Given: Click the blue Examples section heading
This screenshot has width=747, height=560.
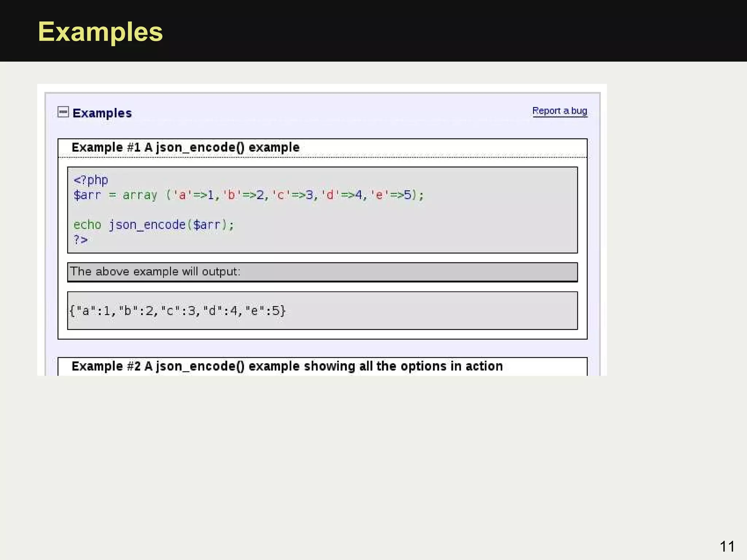Looking at the screenshot, I should [x=102, y=113].
